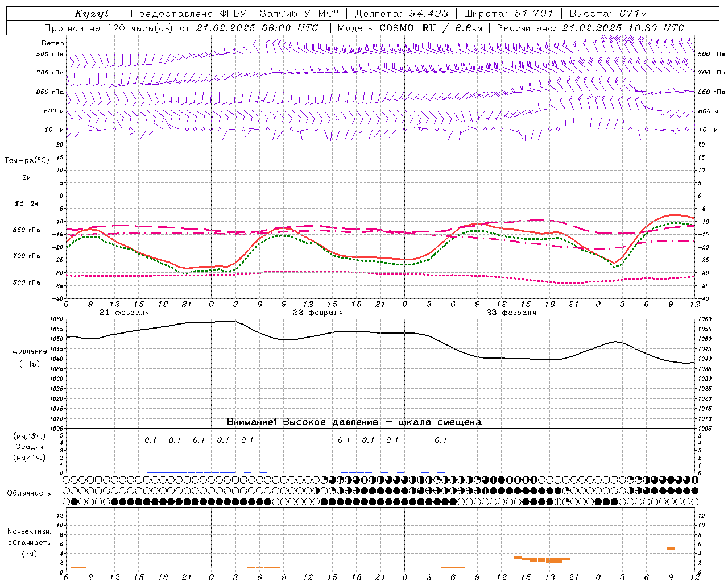Click the 23 февраля date label
This screenshot has height=582, width=728.
tap(511, 313)
